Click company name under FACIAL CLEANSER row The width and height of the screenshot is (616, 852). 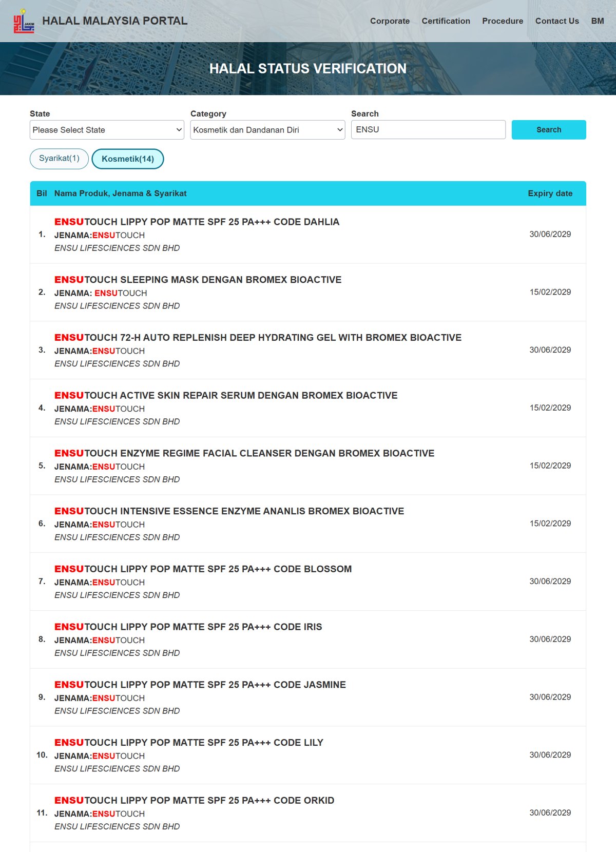click(x=117, y=479)
